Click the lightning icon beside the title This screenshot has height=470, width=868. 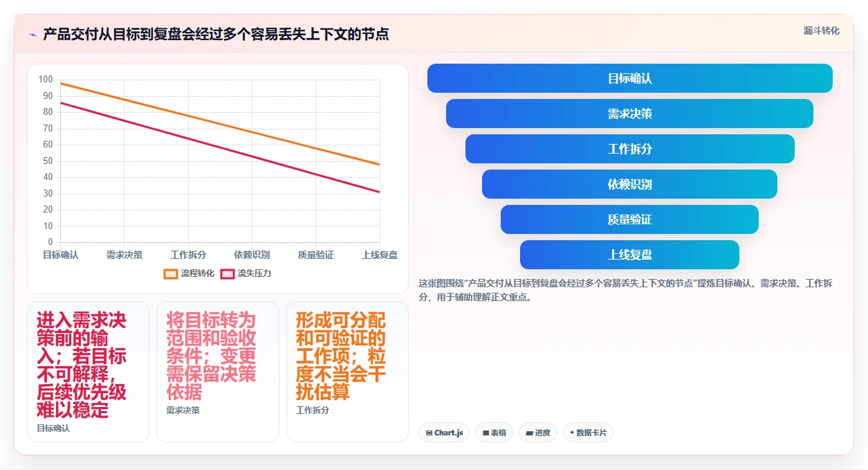tap(33, 35)
